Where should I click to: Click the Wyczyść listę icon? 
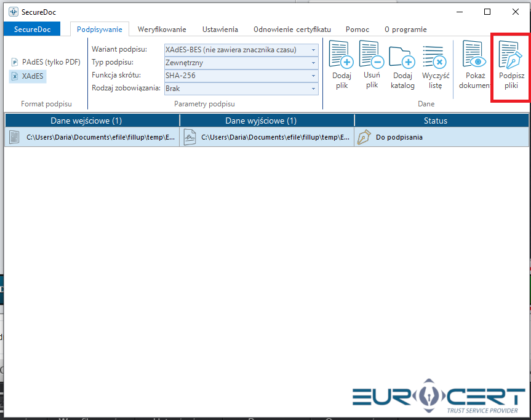(x=435, y=57)
